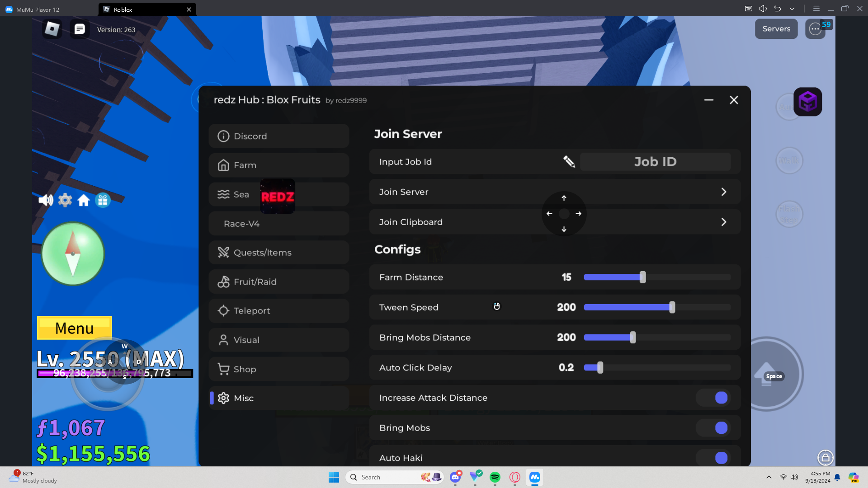Switch to the Teleport tab
Viewport: 868px width, 488px height.
tap(279, 311)
